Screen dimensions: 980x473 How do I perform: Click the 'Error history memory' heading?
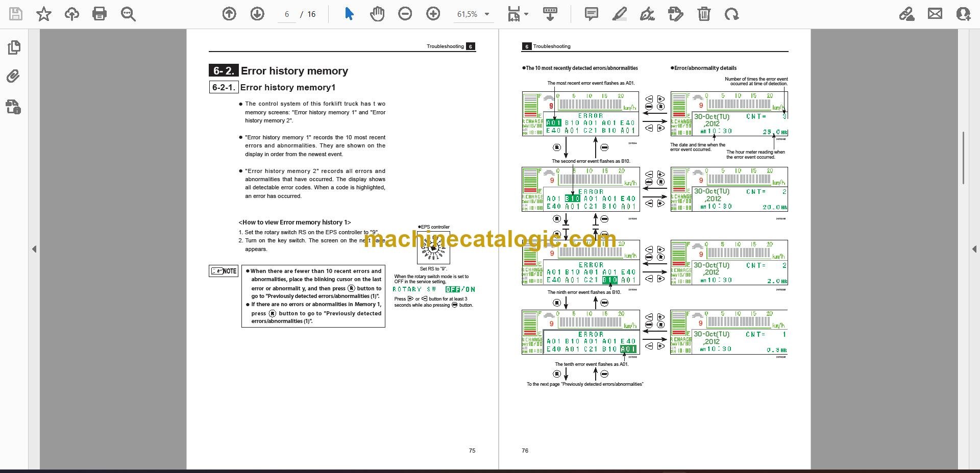click(295, 71)
